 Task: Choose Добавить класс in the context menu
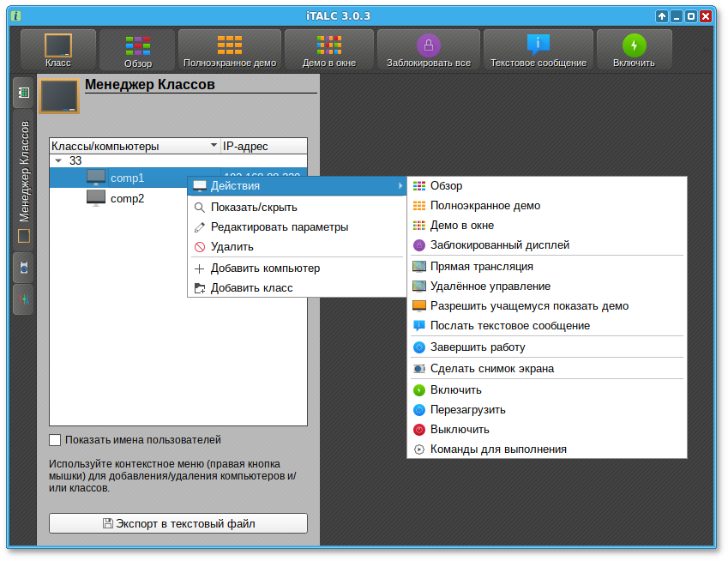tap(298, 288)
